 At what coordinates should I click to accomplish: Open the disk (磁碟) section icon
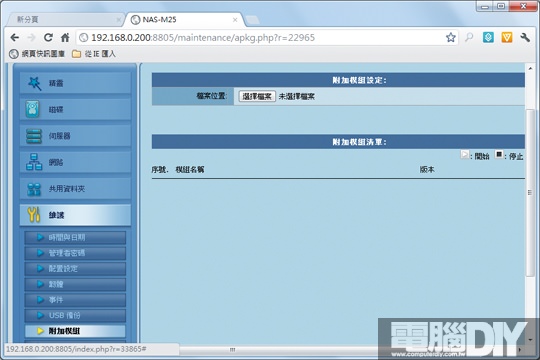[33, 110]
